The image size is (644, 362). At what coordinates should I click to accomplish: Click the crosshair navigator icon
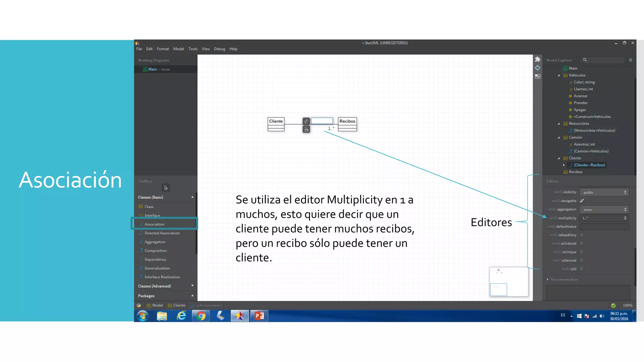tap(538, 68)
